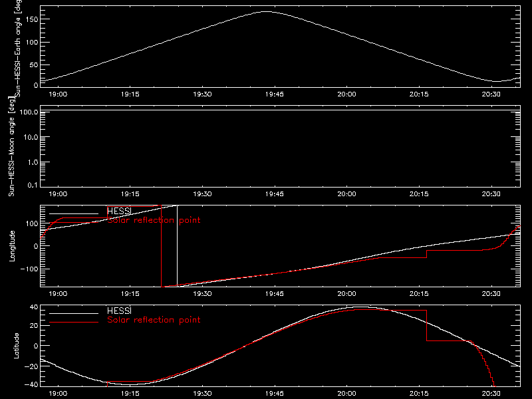The image size is (532, 399).
Task: Choose 19:30 under the Latitude plot
Action: tap(203, 394)
